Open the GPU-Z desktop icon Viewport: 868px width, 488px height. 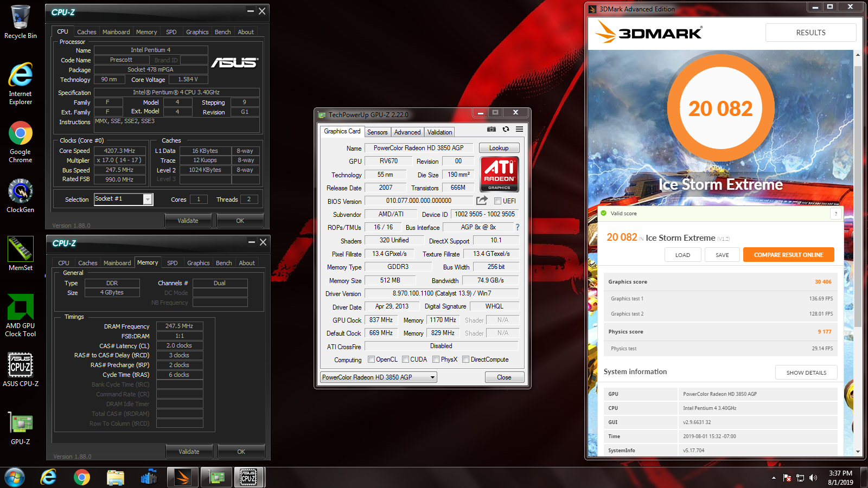pos(21,428)
